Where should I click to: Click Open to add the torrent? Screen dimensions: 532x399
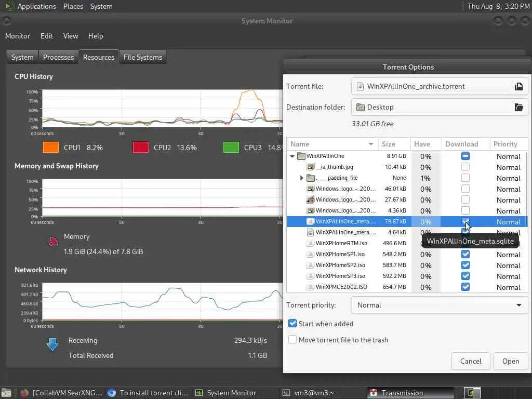coord(511,361)
